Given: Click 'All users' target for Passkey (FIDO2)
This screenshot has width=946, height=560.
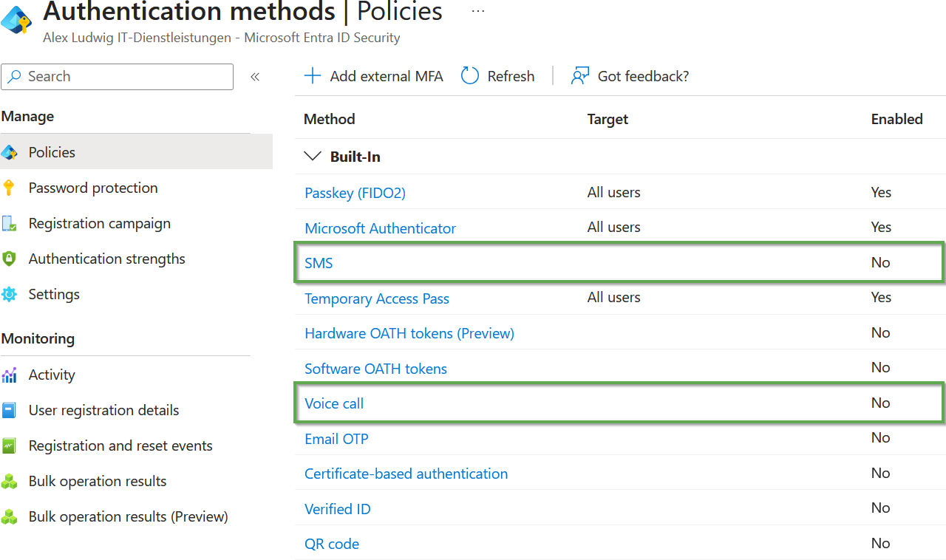Looking at the screenshot, I should coord(613,192).
